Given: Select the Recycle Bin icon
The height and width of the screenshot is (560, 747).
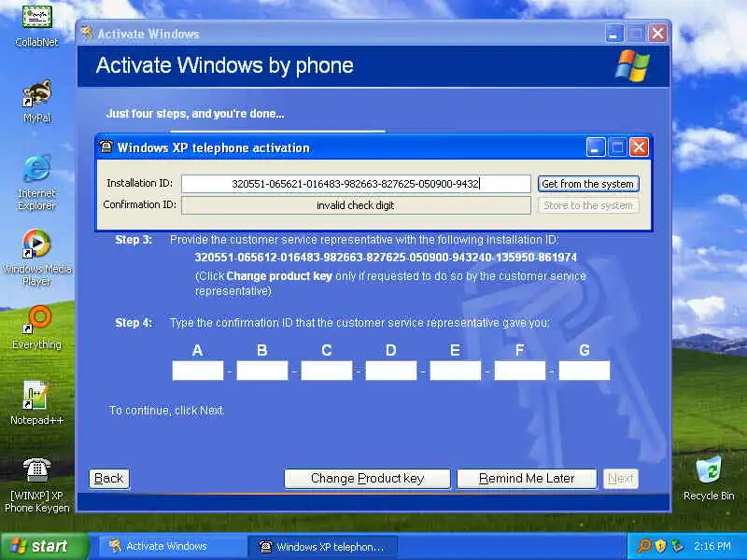Looking at the screenshot, I should coord(709,479).
